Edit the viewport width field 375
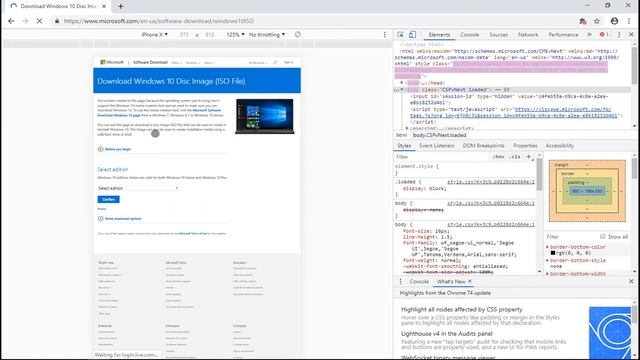640x360 pixels. [184, 35]
